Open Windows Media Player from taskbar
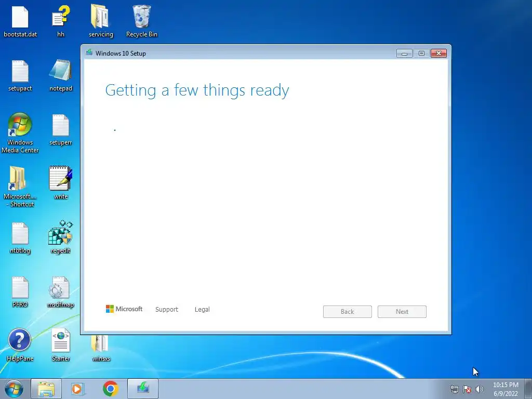Viewport: 532px width, 399px height. click(x=78, y=389)
